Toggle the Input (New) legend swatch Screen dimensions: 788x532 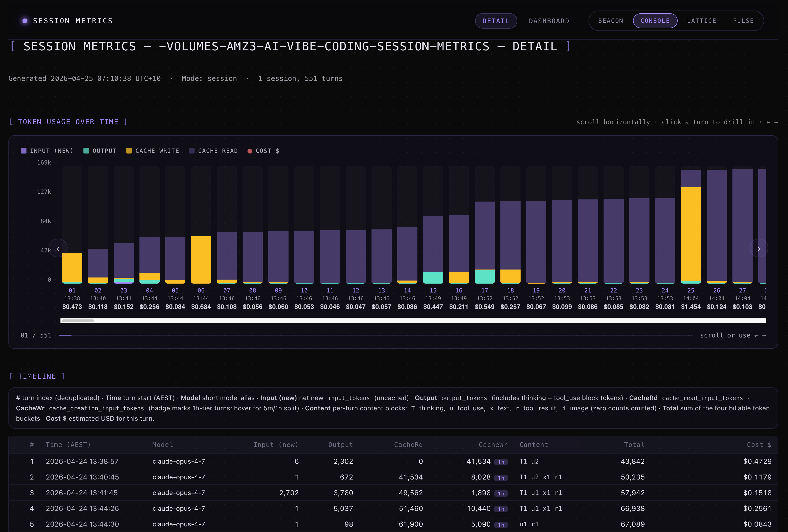pyautogui.click(x=23, y=150)
